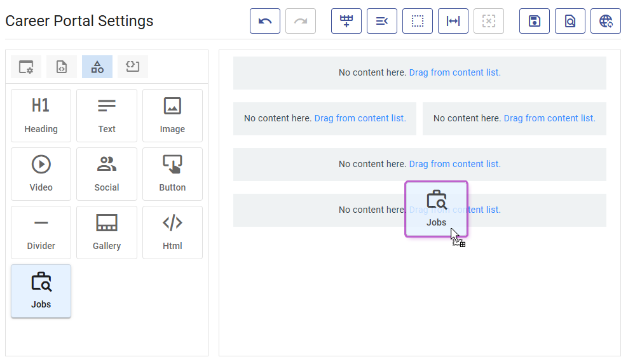Choose the Gallery content block
Screen dimensions: 628x364
107,233
